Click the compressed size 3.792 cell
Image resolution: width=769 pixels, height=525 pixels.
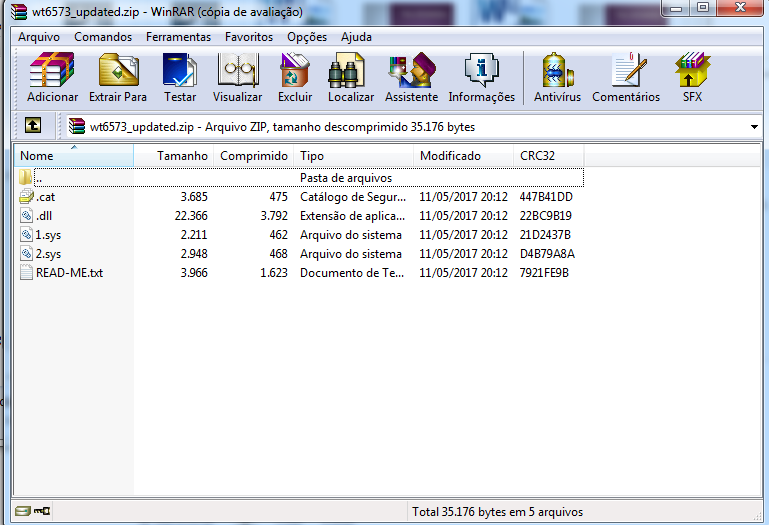point(274,215)
